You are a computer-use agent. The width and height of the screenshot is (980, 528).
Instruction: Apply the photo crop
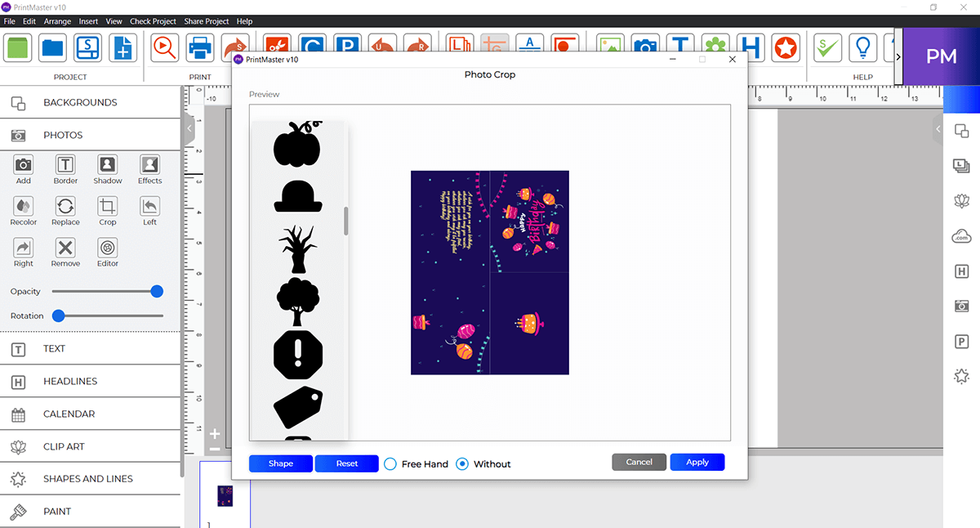click(697, 462)
